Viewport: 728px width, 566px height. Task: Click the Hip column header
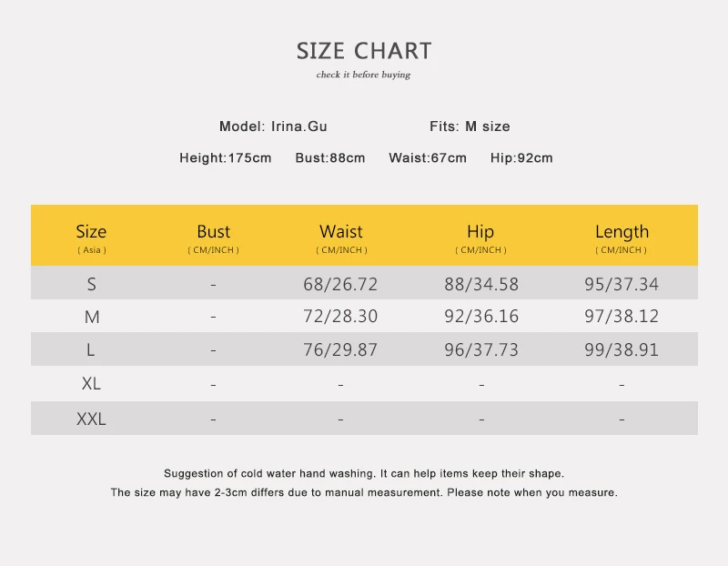click(480, 238)
